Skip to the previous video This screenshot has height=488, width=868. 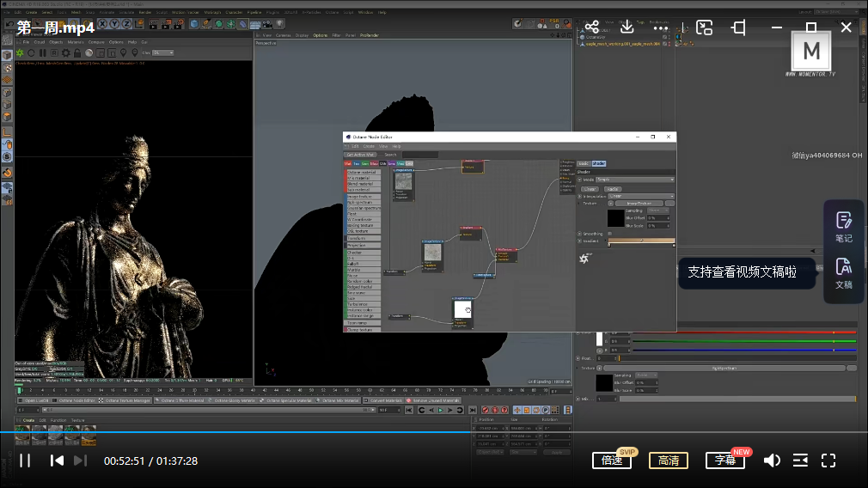57,461
